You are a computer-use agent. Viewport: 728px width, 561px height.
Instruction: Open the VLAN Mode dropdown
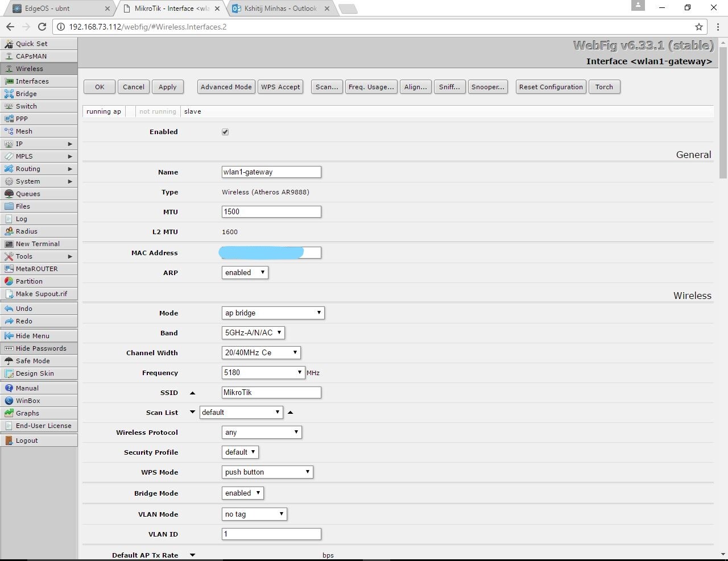click(x=254, y=514)
